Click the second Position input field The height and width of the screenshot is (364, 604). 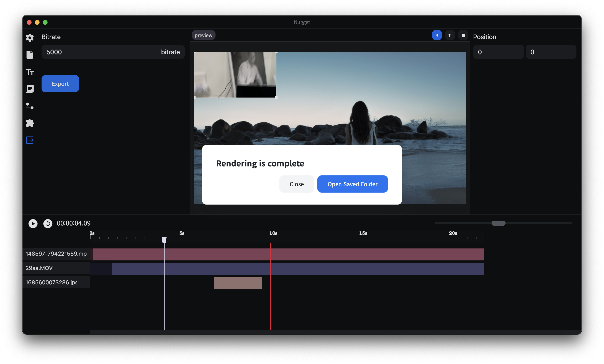pyautogui.click(x=551, y=52)
